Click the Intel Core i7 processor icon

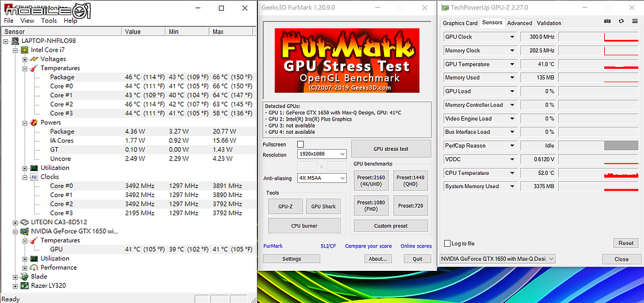point(25,50)
